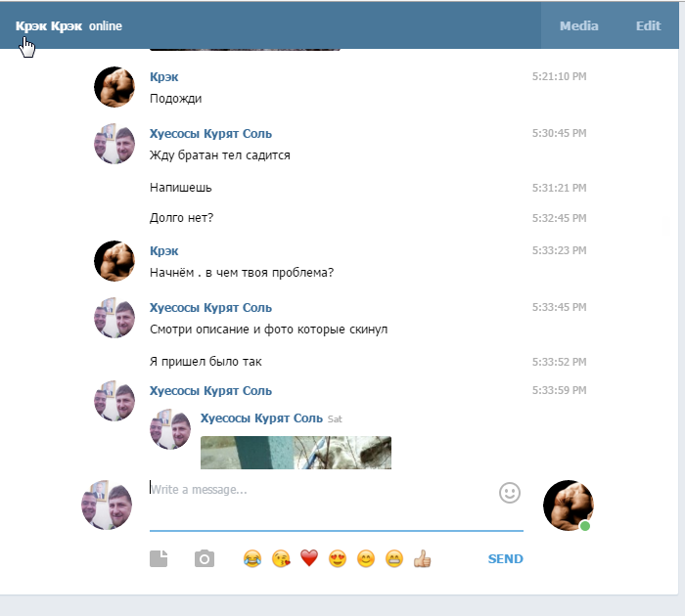Open Крэк Крэк chat title in header
Screen dimensions: 685x616
point(49,25)
